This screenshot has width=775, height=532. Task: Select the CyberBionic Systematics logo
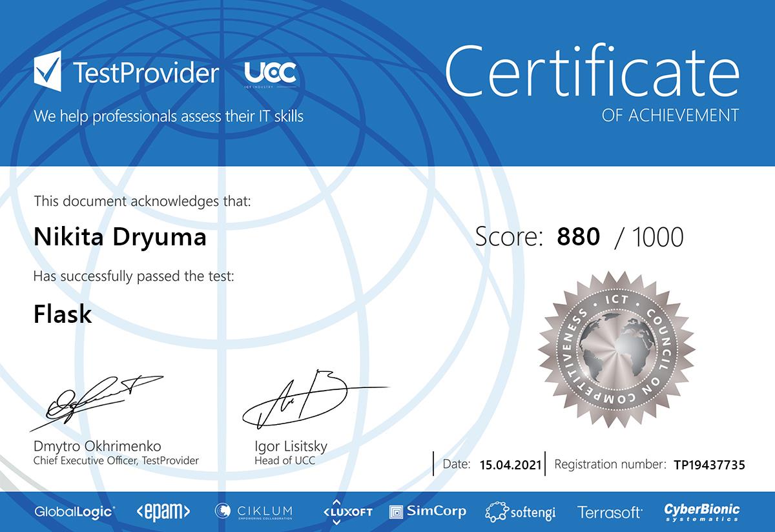click(x=702, y=511)
